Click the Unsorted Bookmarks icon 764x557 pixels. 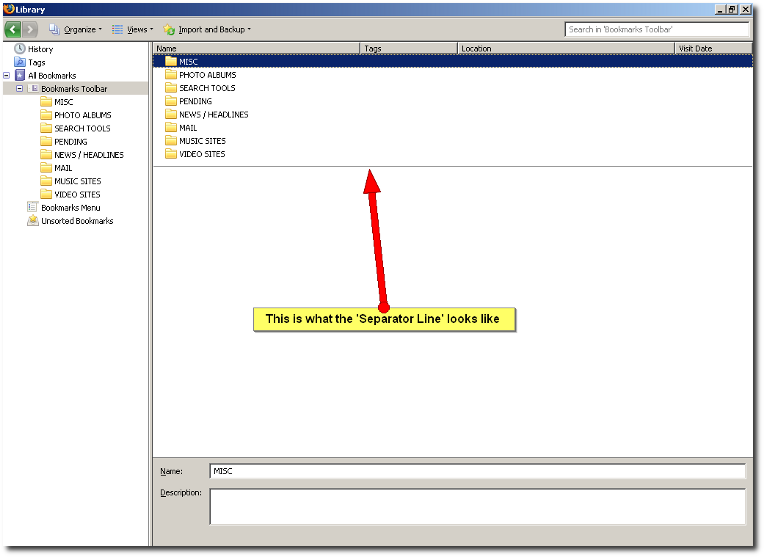click(33, 220)
